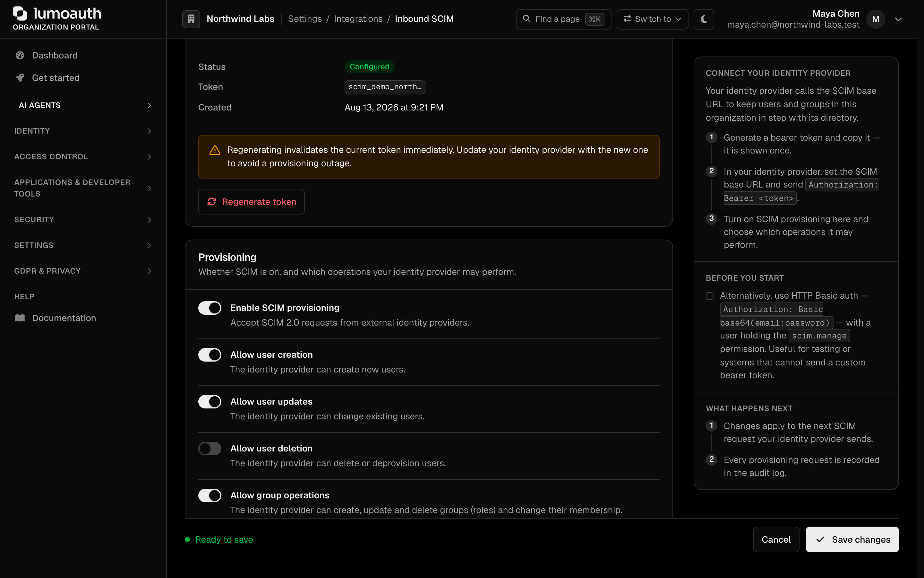924x578 pixels.
Task: Click the swap arrows icon on Switch to
Action: 627,19
